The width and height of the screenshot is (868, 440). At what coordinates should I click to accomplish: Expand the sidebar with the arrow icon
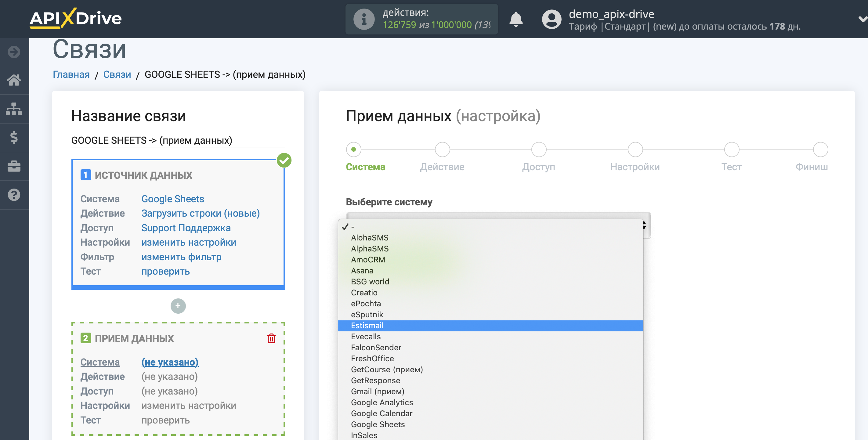[x=14, y=52]
